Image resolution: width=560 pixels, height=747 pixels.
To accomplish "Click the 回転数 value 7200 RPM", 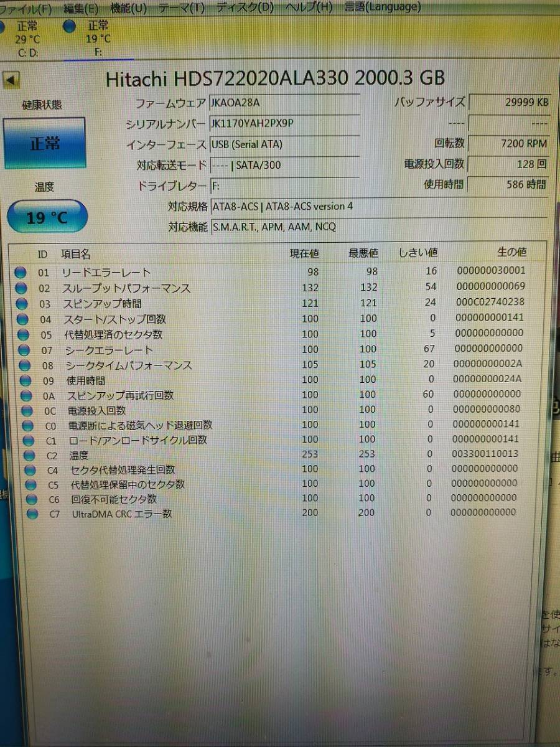I will 509,143.
